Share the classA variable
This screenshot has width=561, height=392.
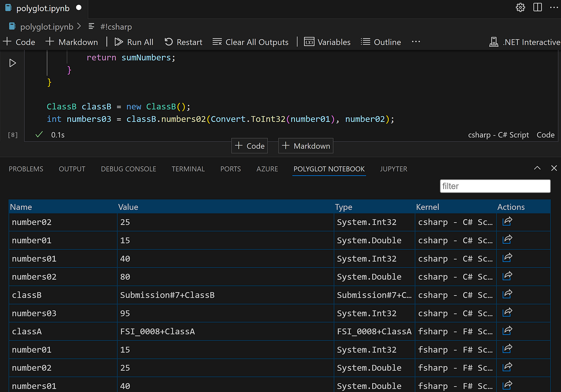click(507, 331)
